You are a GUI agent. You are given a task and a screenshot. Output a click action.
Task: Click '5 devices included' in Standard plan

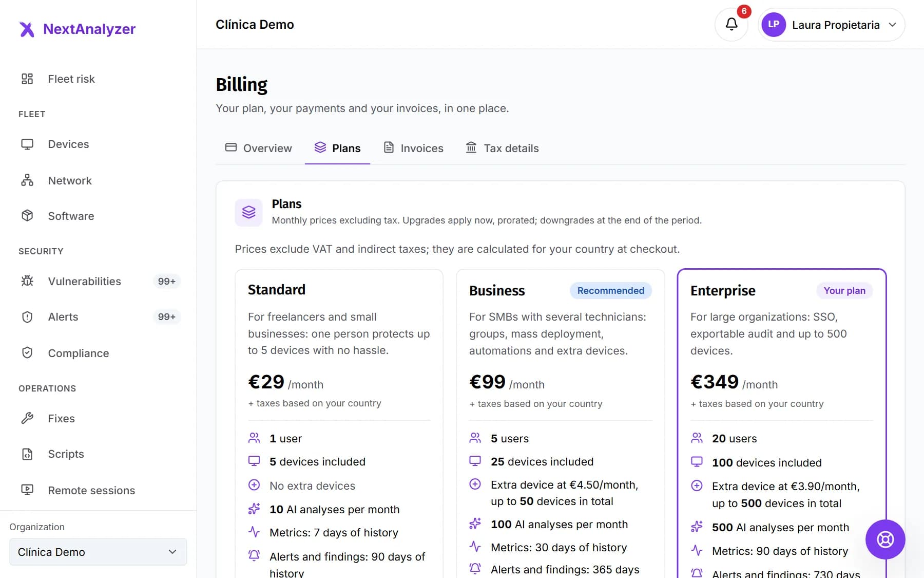pyautogui.click(x=317, y=461)
